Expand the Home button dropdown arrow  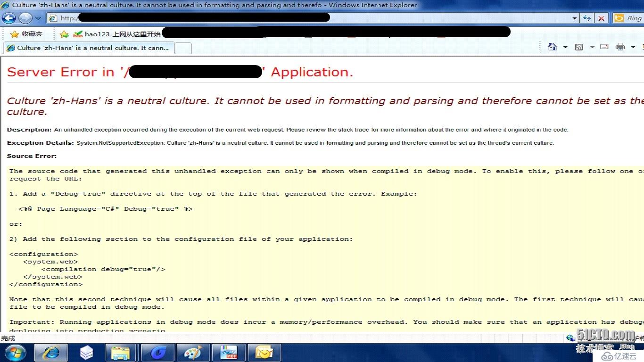click(x=565, y=47)
